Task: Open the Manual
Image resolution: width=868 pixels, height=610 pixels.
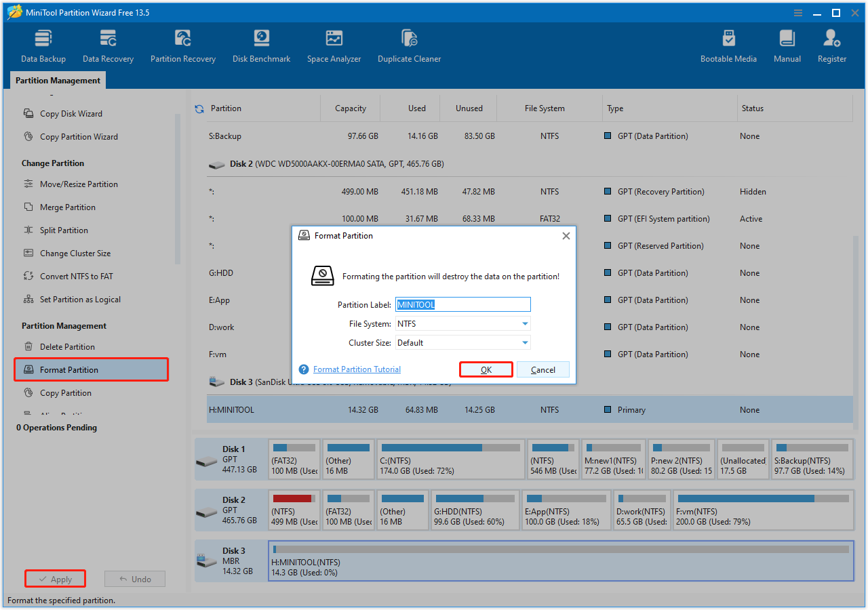Action: click(787, 44)
